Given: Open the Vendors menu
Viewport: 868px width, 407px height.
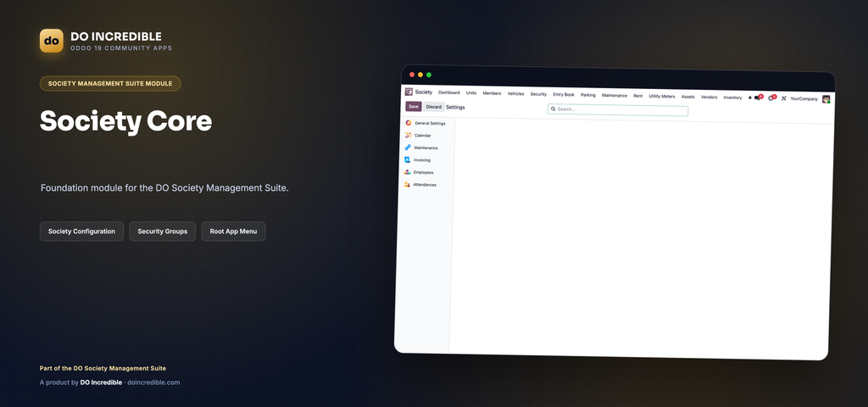Looking at the screenshot, I should pos(709,97).
